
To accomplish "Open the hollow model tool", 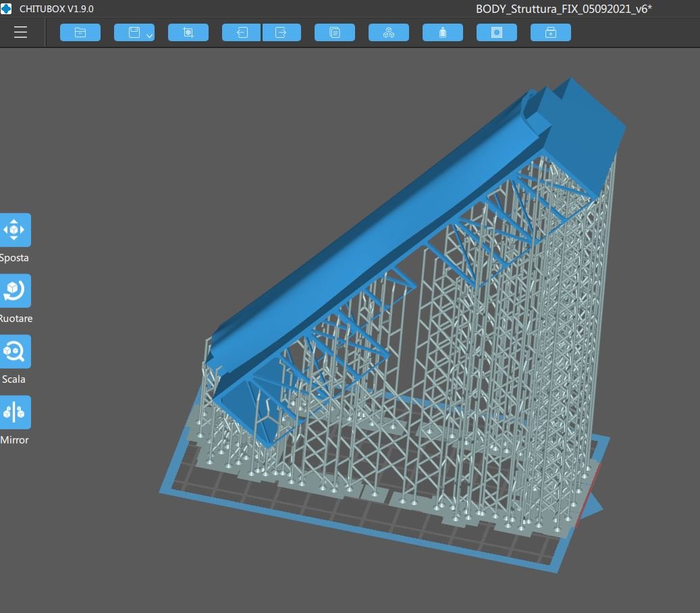I will 443,32.
